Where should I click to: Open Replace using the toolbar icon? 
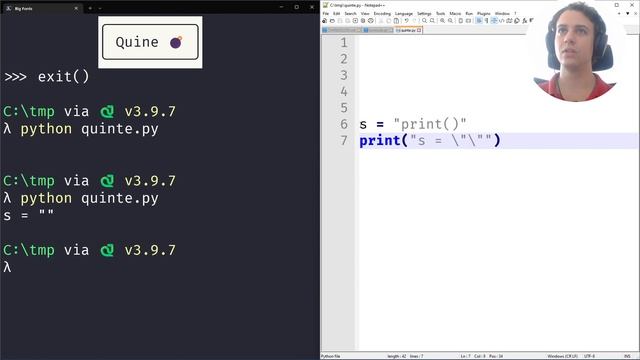[432, 21]
